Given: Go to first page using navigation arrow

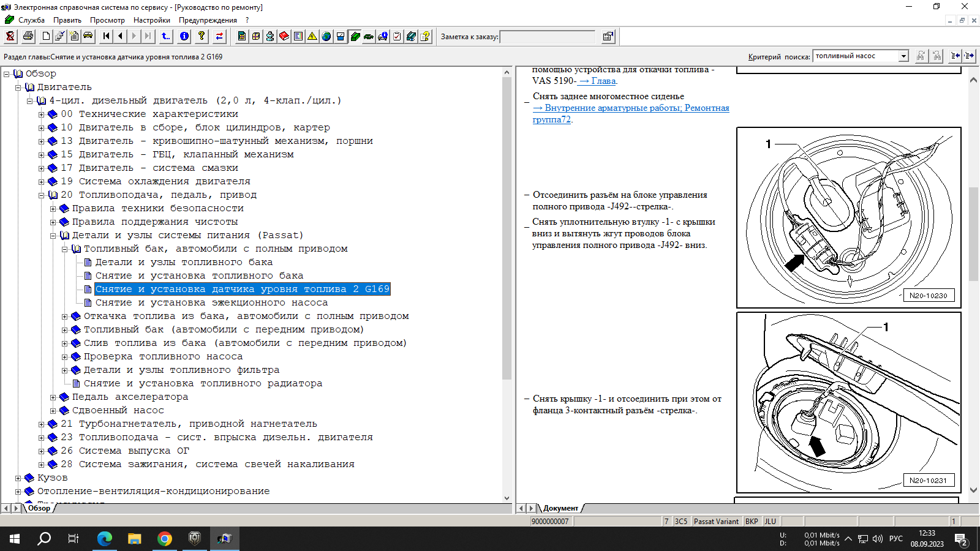Looking at the screenshot, I should [107, 36].
